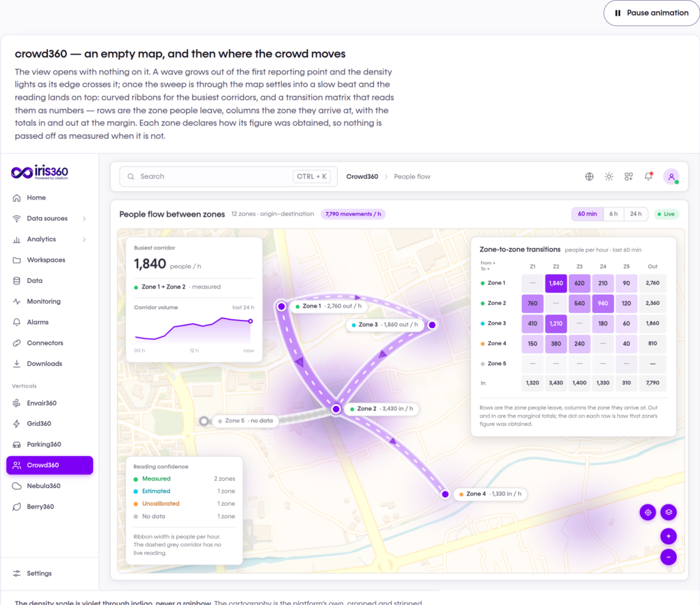Image resolution: width=700 pixels, height=605 pixels.
Task: Open the apps grid icon
Action: 629,176
